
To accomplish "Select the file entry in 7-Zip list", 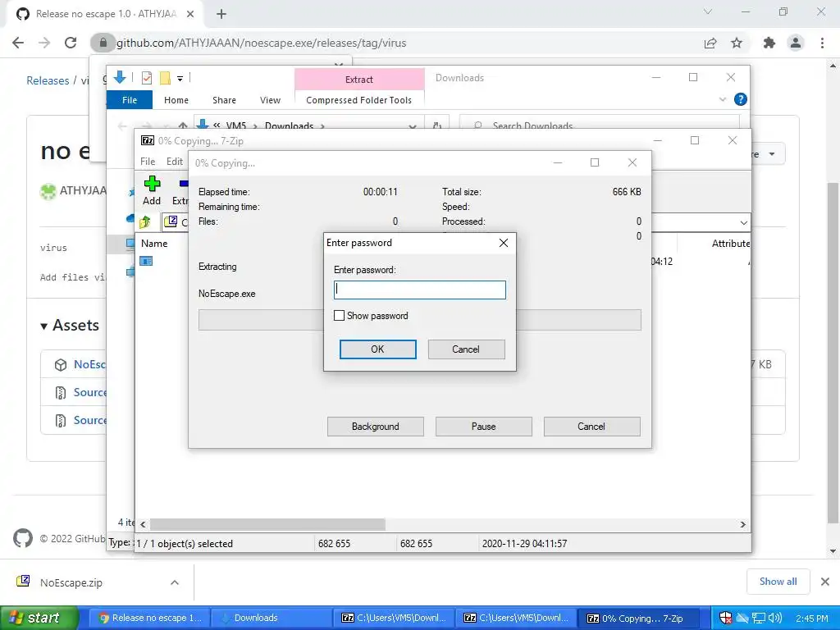I will point(146,261).
